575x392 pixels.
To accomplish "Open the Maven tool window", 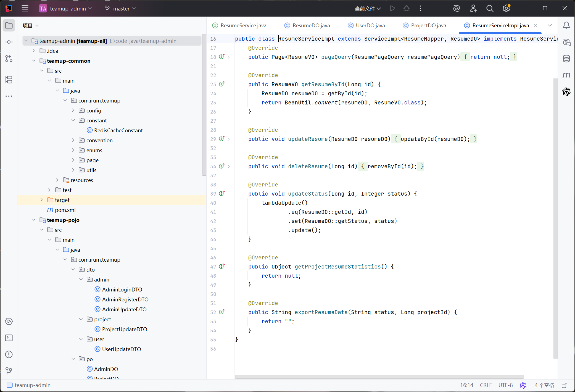I will pyautogui.click(x=566, y=75).
